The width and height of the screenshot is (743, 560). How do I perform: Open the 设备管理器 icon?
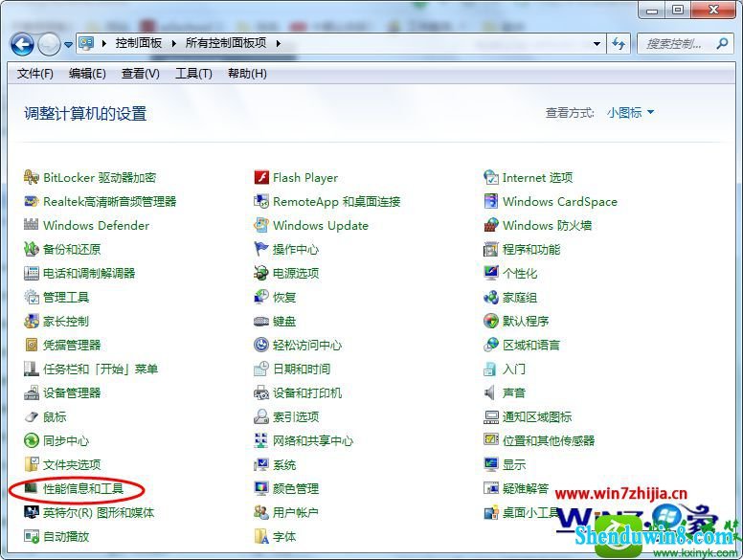32,392
